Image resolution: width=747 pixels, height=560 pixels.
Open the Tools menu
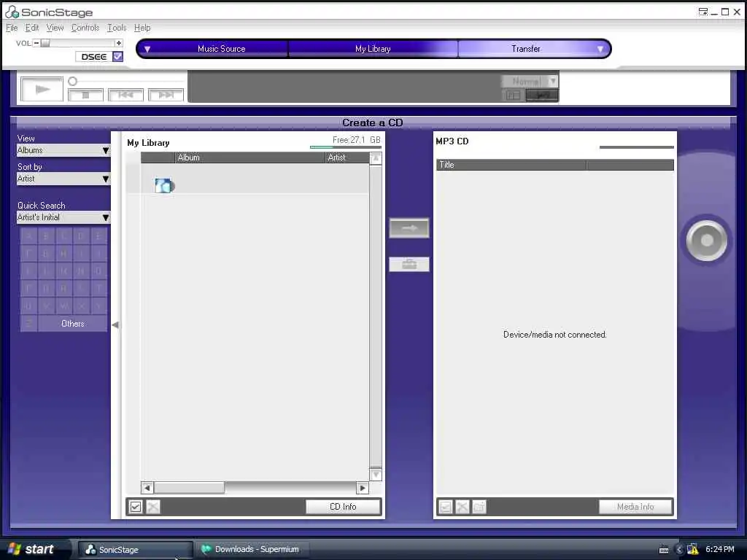point(117,28)
